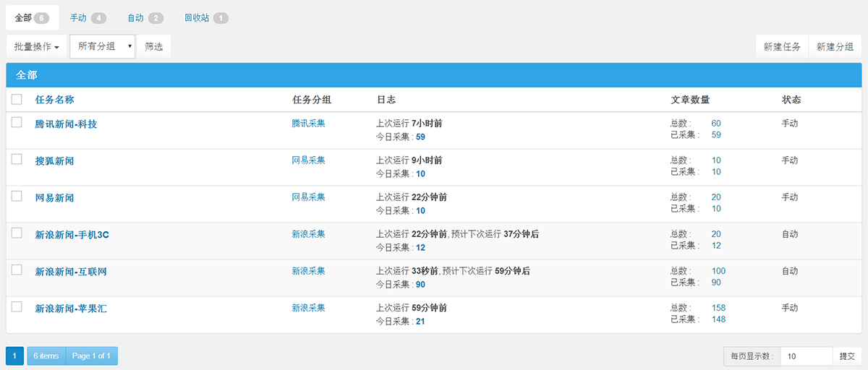Focus the 每页显示数 input field
Viewport: 868px width, 370px height.
tap(806, 356)
